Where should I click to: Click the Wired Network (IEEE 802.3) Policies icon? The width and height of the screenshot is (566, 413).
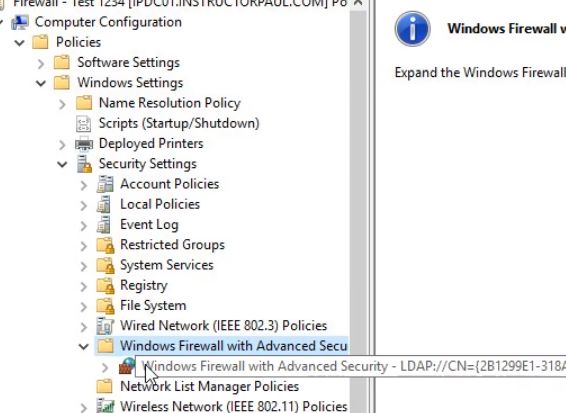coord(105,326)
